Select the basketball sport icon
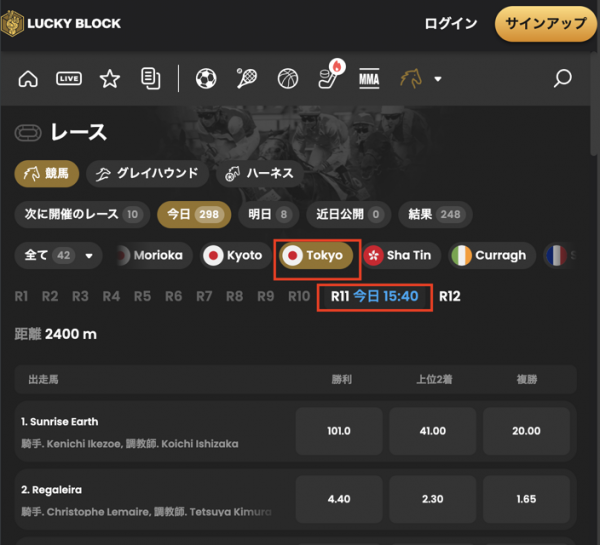600x545 pixels. 288,79
